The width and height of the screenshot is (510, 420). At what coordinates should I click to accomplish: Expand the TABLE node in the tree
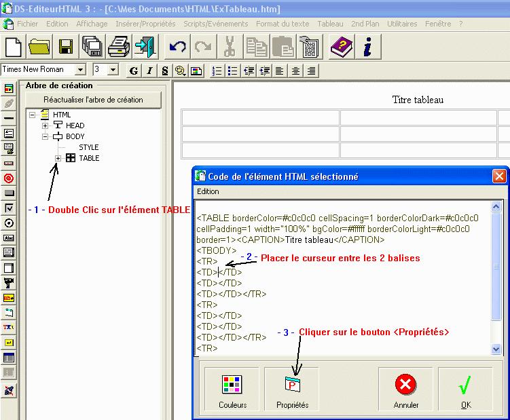(58, 158)
